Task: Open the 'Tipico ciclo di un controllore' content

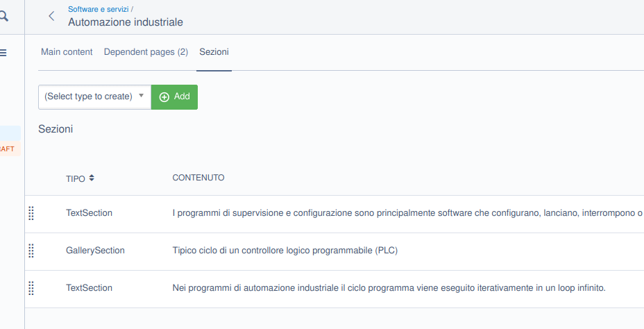Action: (x=285, y=251)
